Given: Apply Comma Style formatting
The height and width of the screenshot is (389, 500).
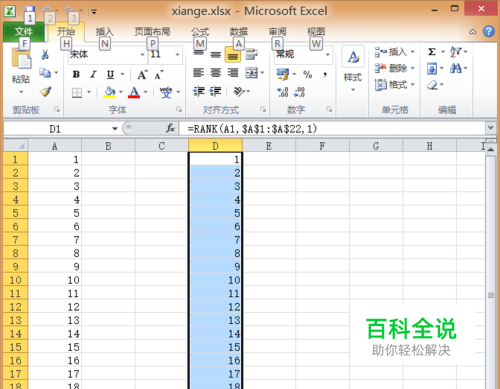Looking at the screenshot, I should click(325, 74).
